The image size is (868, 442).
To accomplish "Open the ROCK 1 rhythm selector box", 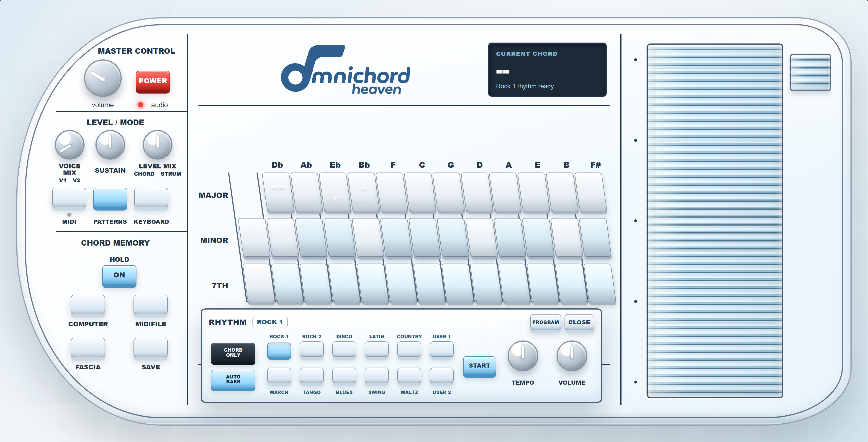I will (x=270, y=322).
